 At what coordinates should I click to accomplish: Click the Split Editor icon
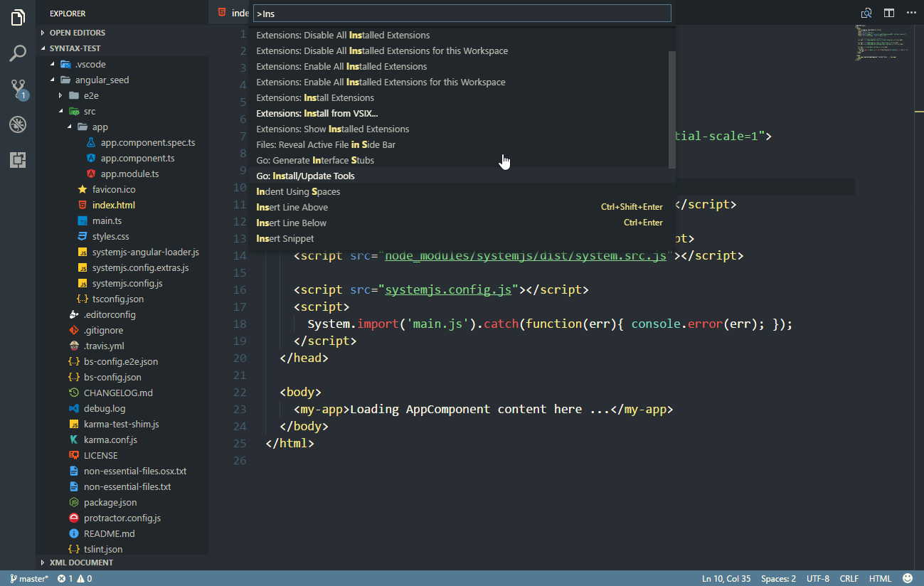(889, 13)
